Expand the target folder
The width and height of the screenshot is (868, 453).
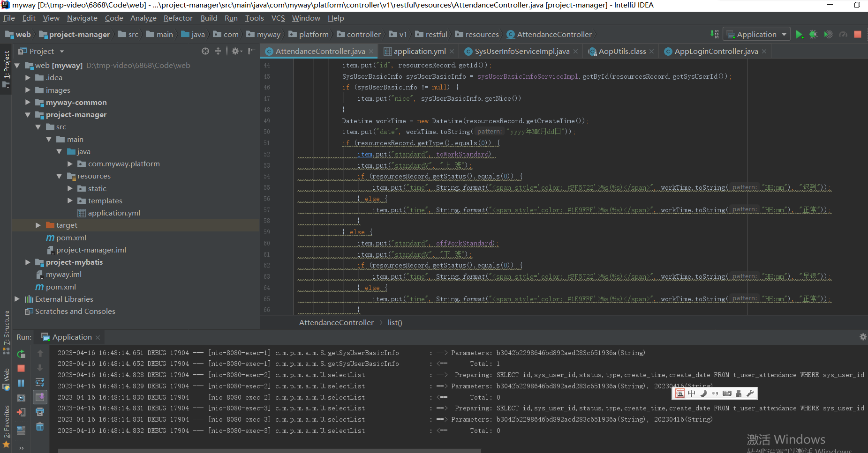pyautogui.click(x=38, y=225)
